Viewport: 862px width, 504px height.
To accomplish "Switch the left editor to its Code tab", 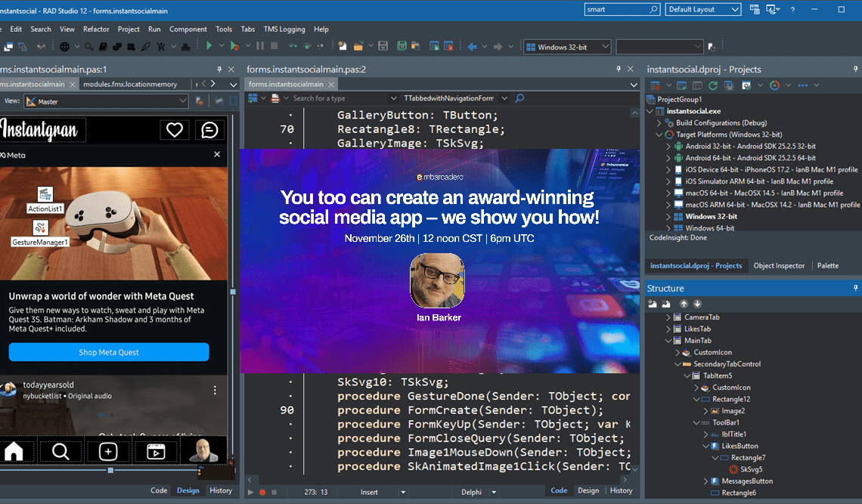I will click(159, 490).
